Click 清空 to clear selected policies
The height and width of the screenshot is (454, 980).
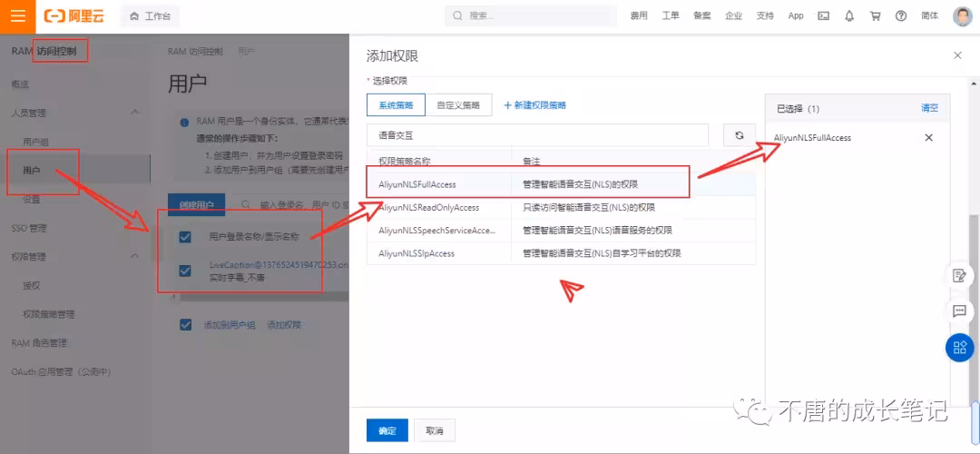929,108
